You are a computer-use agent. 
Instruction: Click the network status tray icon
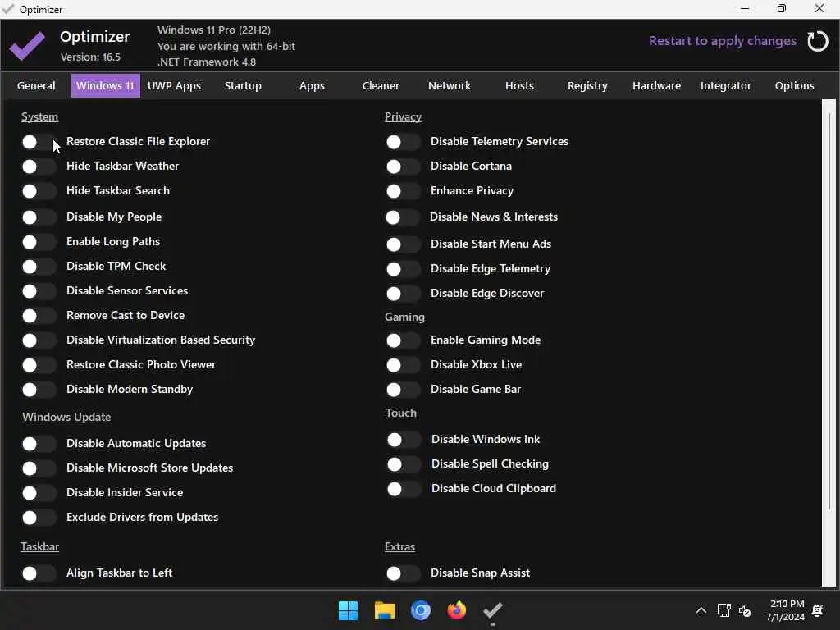[x=724, y=610]
